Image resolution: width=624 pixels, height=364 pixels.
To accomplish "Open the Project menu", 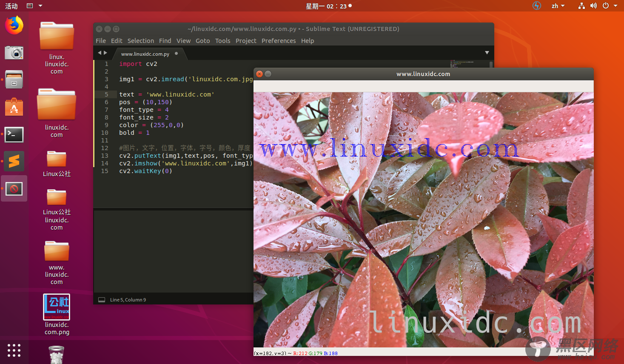I will point(246,41).
